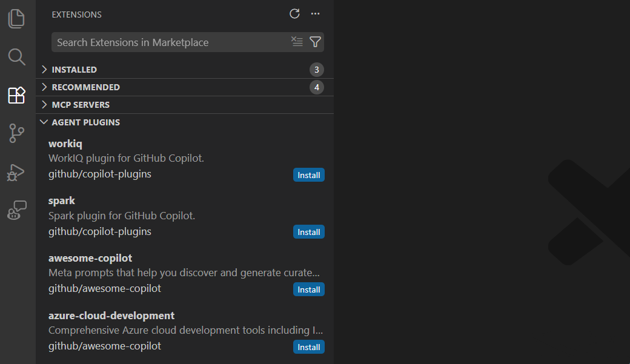The height and width of the screenshot is (364, 630).
Task: Open the Search view
Action: coord(16,56)
